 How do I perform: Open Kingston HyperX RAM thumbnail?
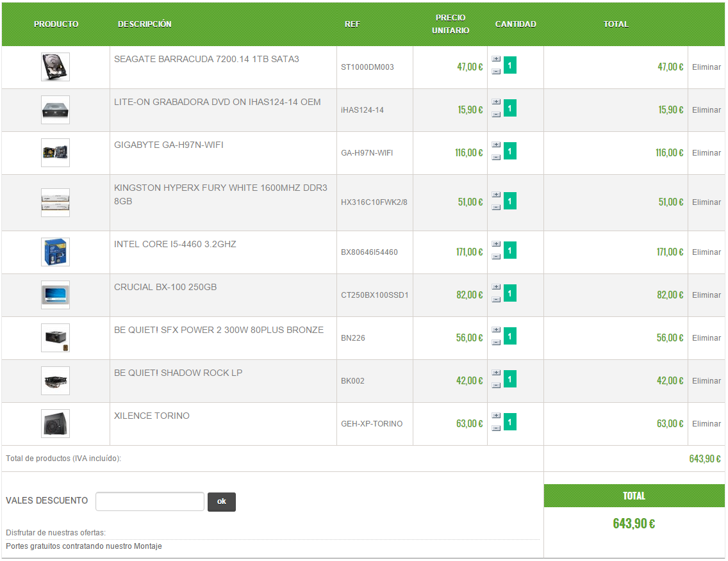point(55,202)
